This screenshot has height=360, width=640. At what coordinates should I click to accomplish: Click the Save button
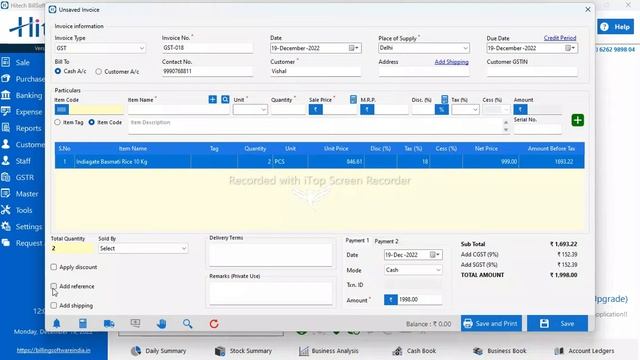(x=558, y=323)
